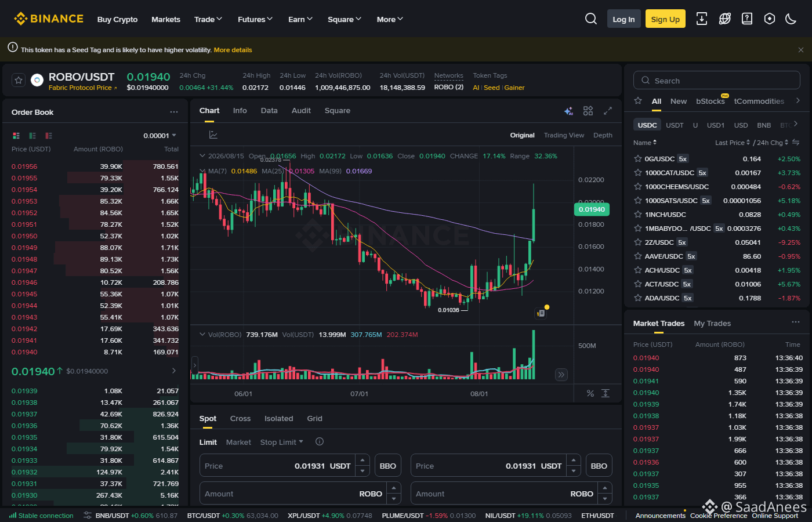Show buy orders only view
Viewport: 812px width, 522px height.
click(x=32, y=136)
